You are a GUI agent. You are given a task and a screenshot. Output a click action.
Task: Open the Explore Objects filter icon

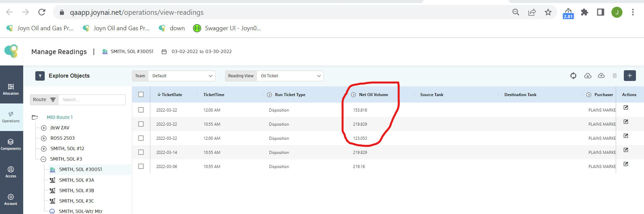point(40,76)
